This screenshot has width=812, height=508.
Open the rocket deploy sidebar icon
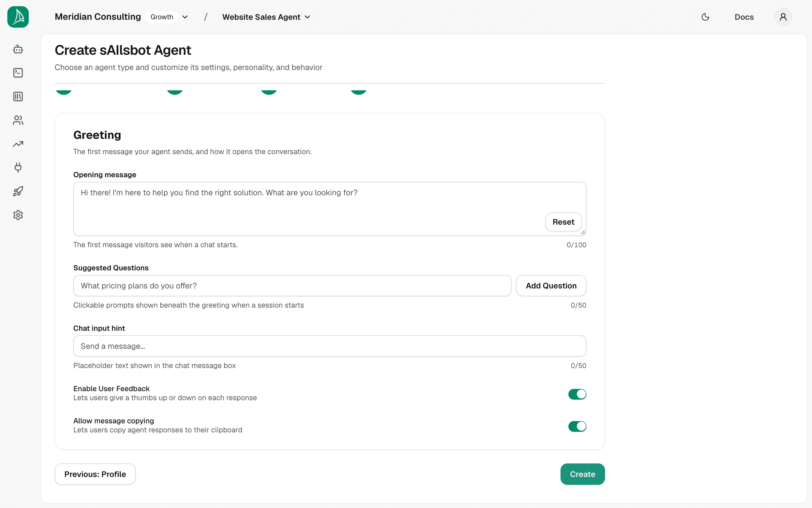click(18, 191)
